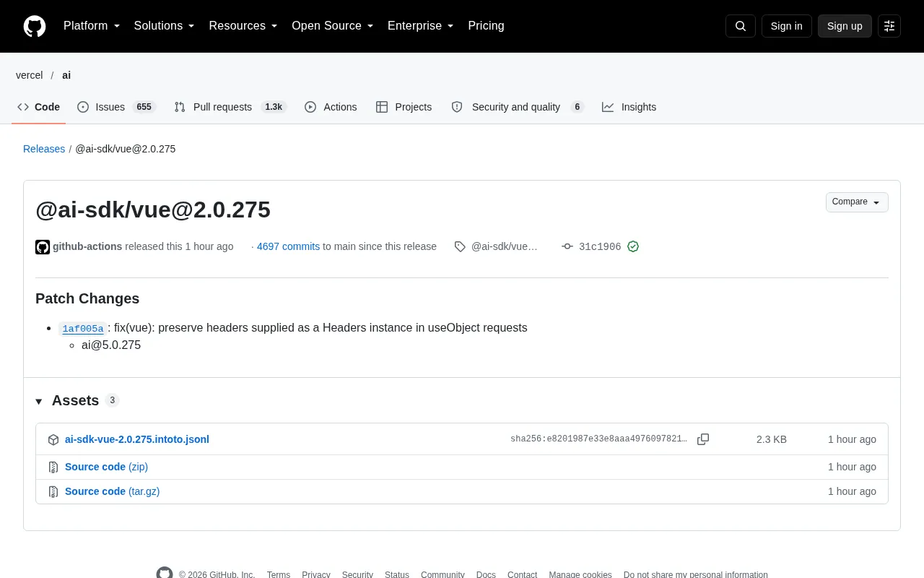
Task: Expand the Resources menu
Action: 243,26
